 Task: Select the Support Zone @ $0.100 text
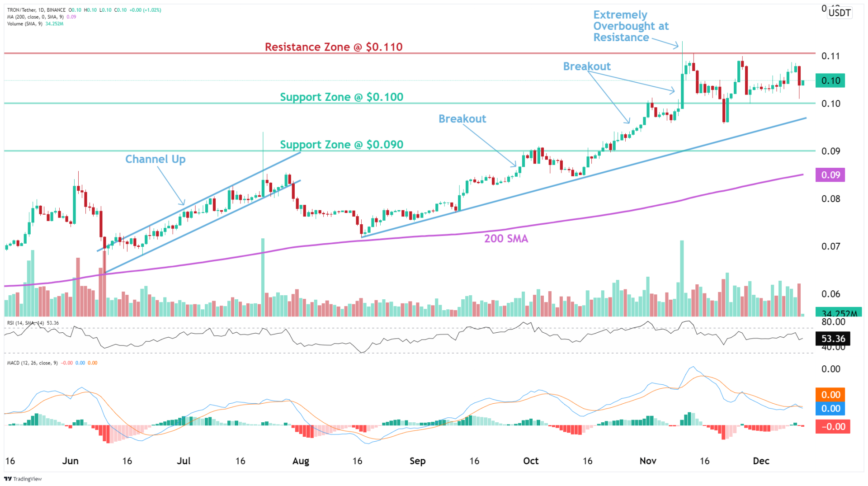tap(341, 97)
